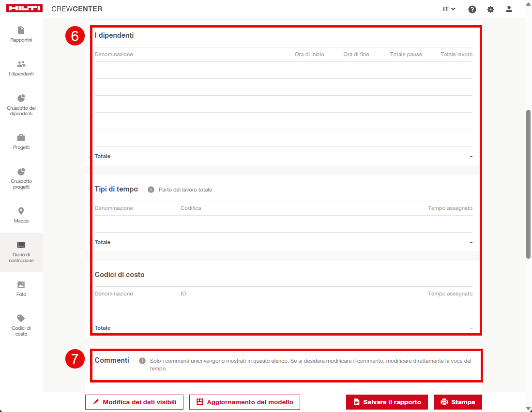
Task: Open the Mappa location pin icon
Action: (x=21, y=211)
